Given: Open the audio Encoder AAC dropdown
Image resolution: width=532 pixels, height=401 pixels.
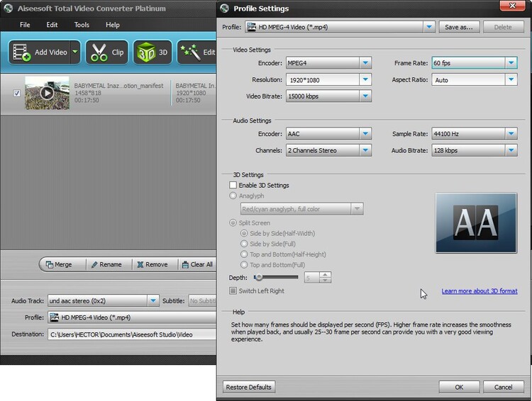Looking at the screenshot, I should (365, 134).
